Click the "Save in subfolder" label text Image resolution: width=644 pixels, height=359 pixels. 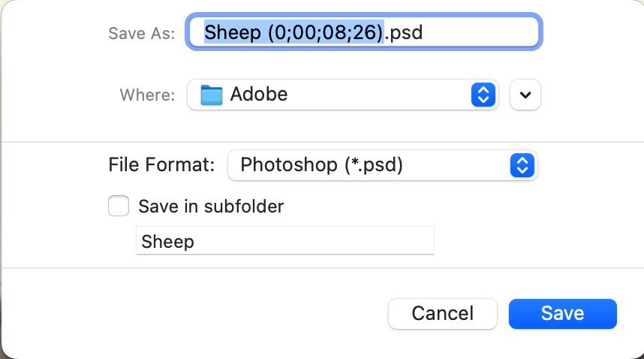[211, 207]
